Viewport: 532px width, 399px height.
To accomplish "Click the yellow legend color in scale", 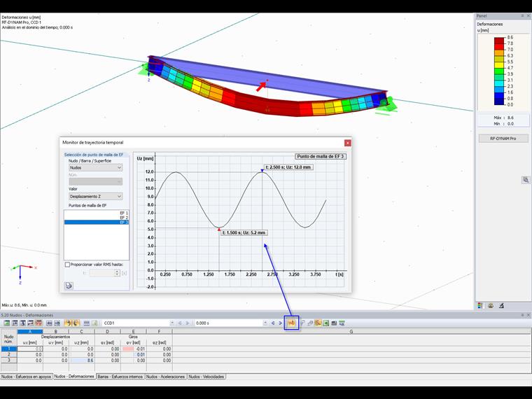I will pyautogui.click(x=499, y=65).
